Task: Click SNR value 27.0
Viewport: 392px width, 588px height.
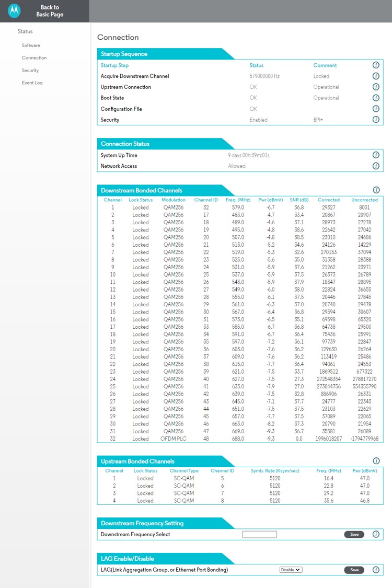Action: (299, 387)
